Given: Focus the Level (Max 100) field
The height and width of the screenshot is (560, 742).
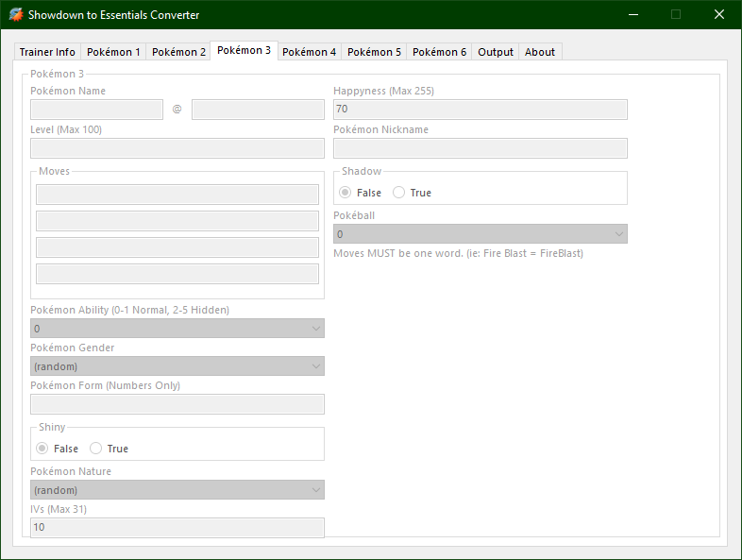Looking at the screenshot, I should [x=177, y=148].
